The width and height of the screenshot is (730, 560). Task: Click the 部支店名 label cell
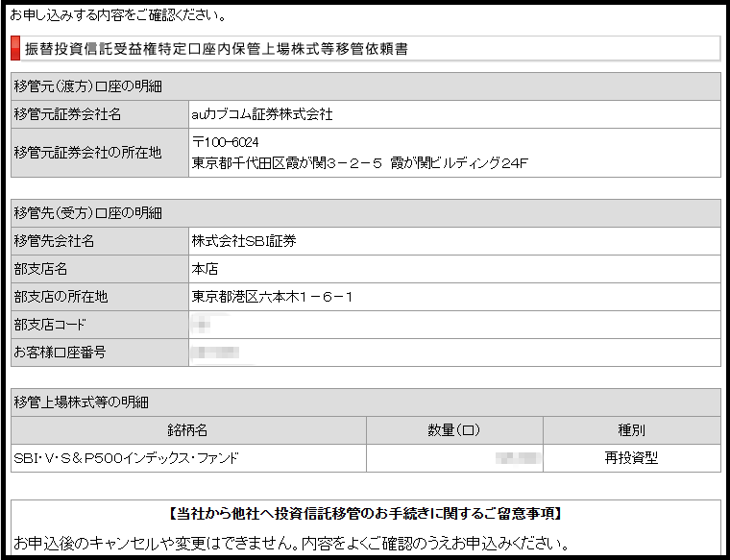coord(100,269)
